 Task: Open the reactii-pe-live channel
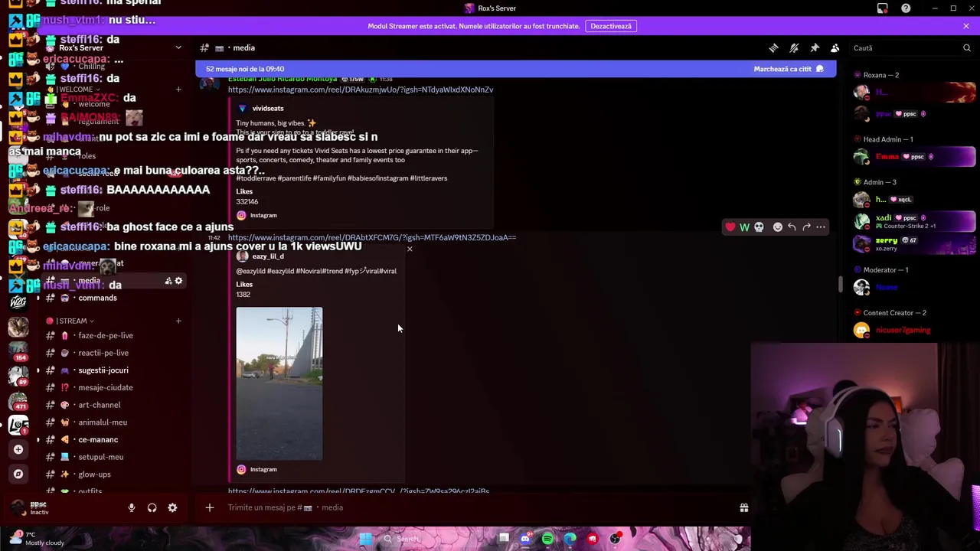pos(103,353)
